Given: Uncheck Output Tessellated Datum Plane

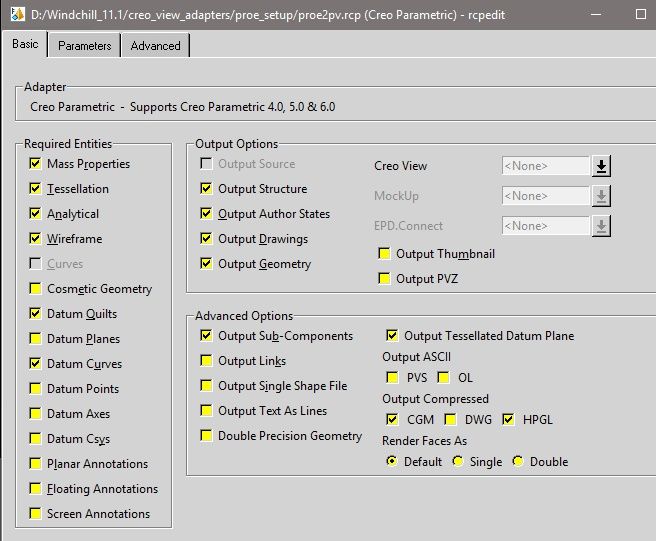Looking at the screenshot, I should 392,336.
